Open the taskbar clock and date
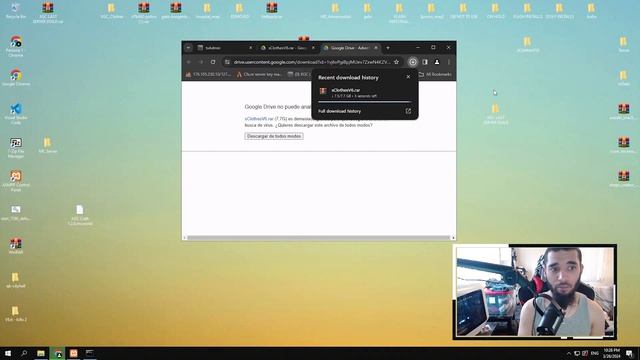Screen dimensions: 640x360 tap(611, 353)
